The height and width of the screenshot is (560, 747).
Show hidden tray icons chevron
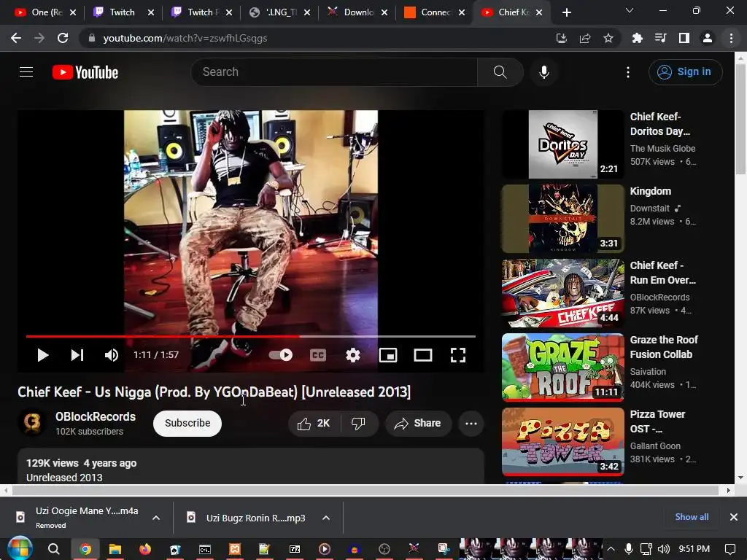tap(611, 549)
